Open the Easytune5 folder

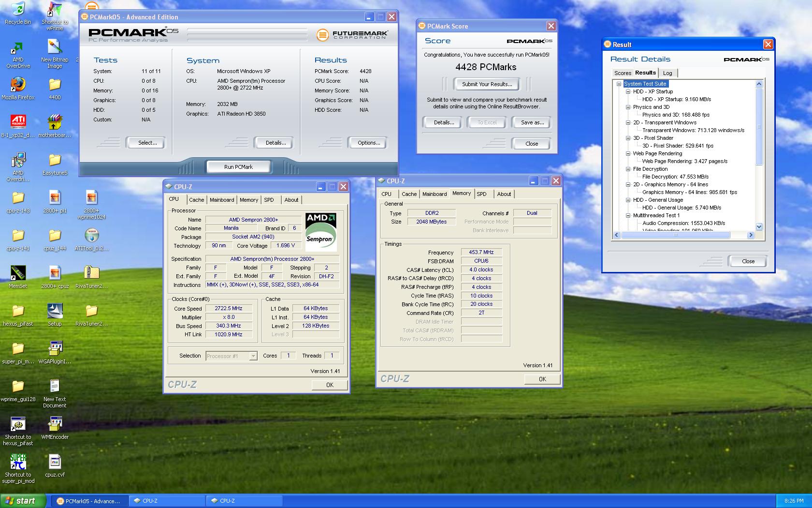[55, 164]
